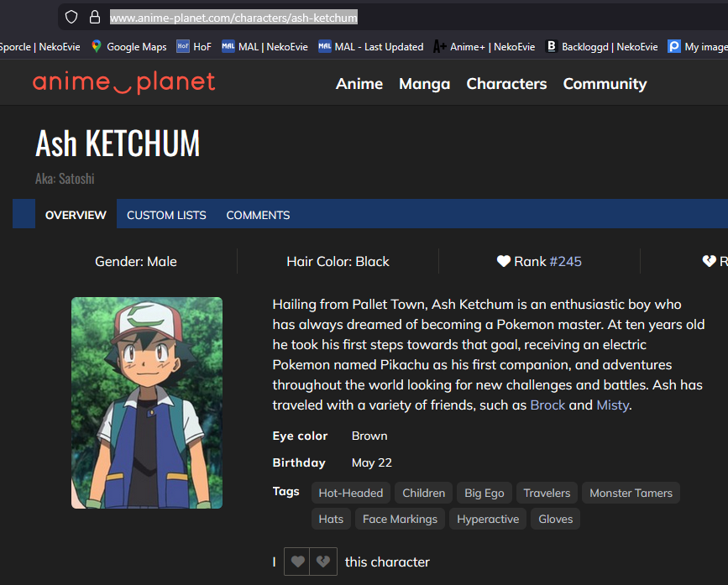This screenshot has height=585, width=728.
Task: Click the Aka: Satoshi text
Action: pos(65,179)
